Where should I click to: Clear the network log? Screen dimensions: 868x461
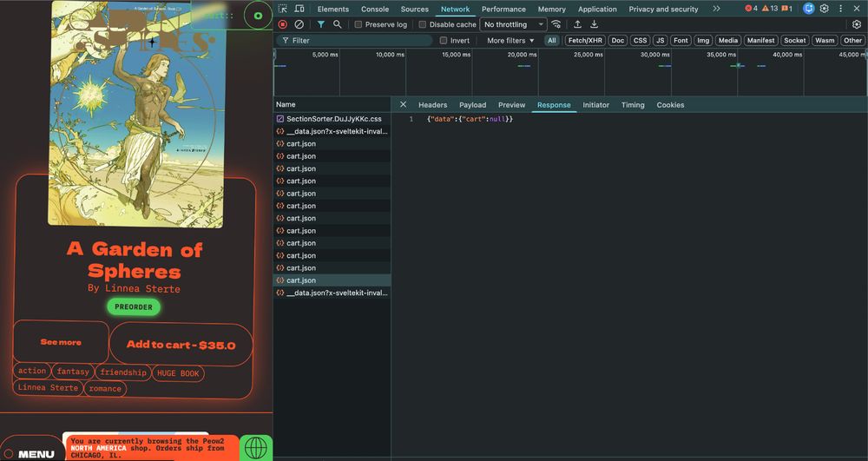tap(299, 24)
